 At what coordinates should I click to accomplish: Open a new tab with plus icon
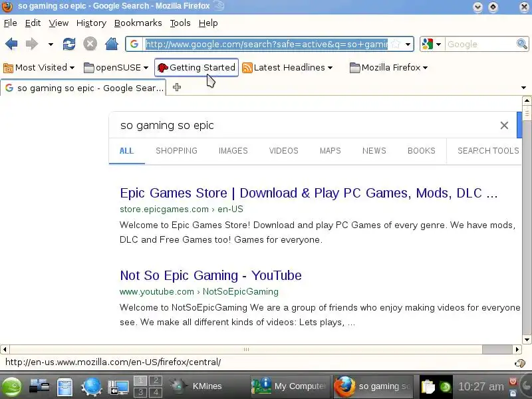(x=177, y=88)
